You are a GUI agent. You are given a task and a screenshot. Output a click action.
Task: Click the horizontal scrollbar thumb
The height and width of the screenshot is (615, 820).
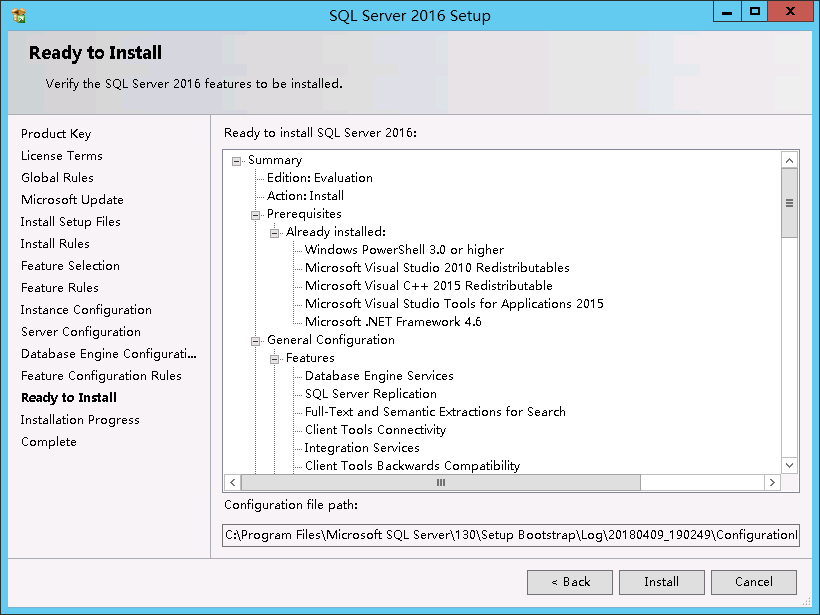tap(440, 482)
